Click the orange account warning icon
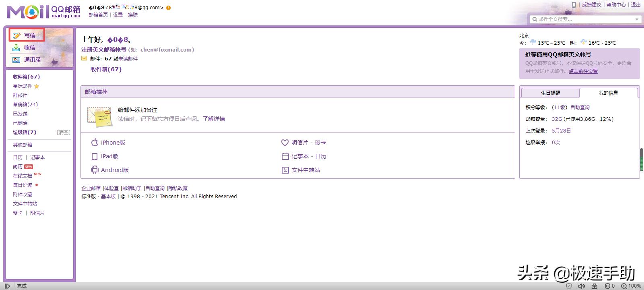This screenshot has height=290, width=644. [168, 8]
